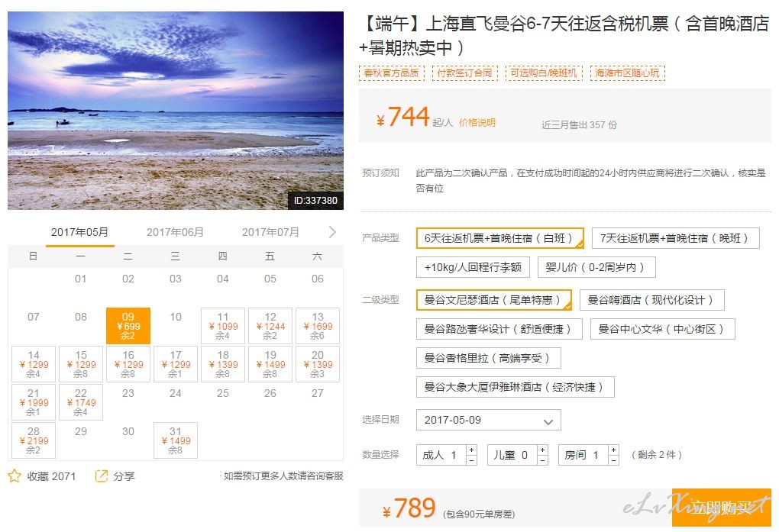This screenshot has width=779, height=532.
Task: Click the beach product photo
Action: point(176,110)
